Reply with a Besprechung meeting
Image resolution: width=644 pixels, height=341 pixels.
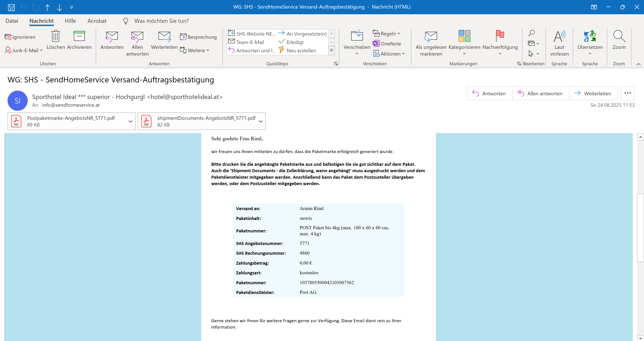(x=198, y=37)
